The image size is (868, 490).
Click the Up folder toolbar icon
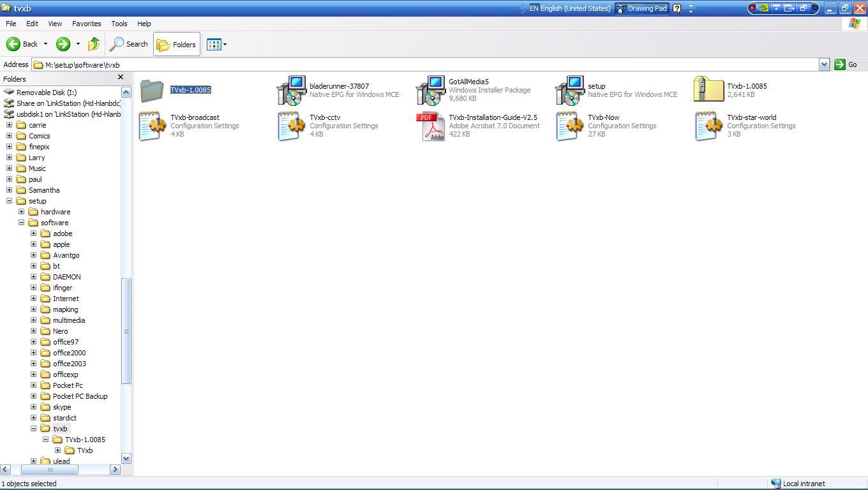coord(94,44)
